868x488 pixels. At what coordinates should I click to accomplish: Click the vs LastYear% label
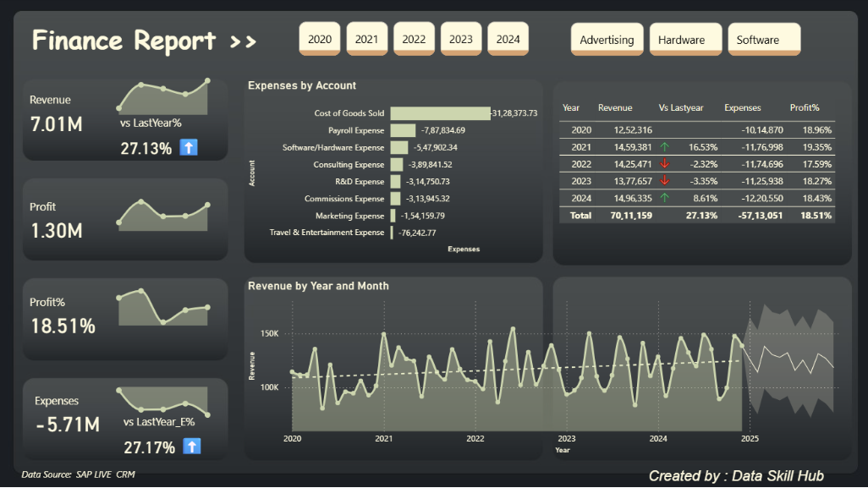click(x=151, y=123)
